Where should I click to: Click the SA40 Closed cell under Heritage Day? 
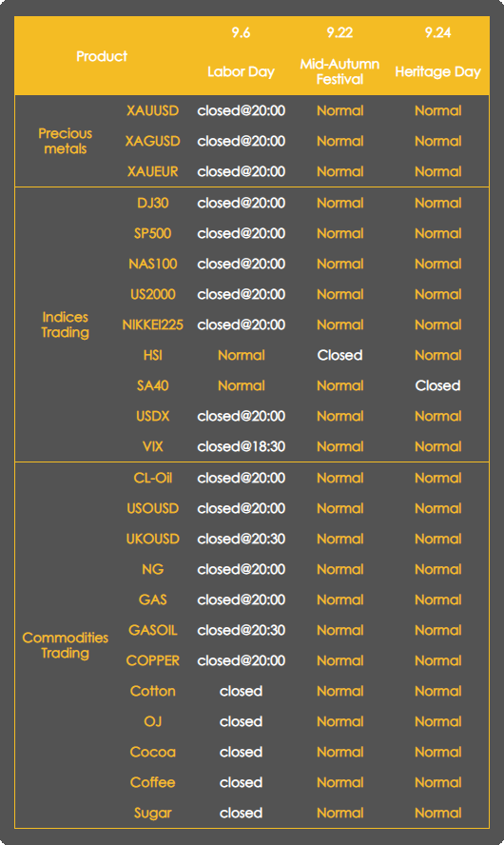click(437, 385)
